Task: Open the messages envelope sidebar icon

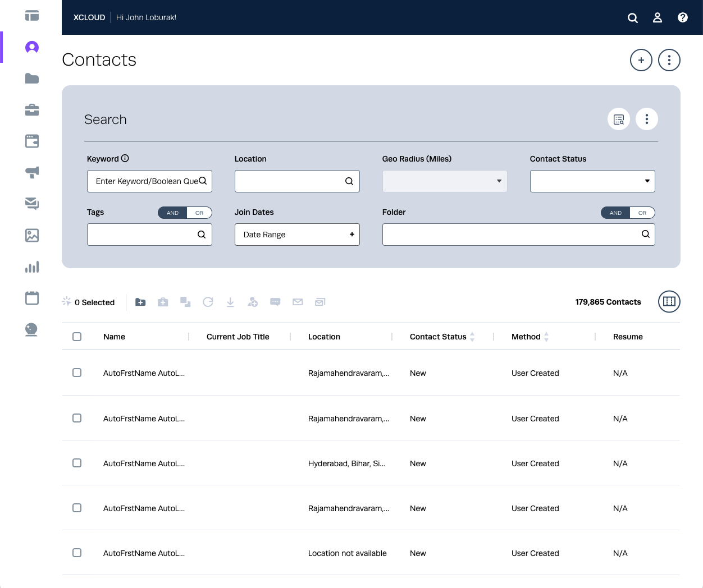Action: tap(32, 204)
